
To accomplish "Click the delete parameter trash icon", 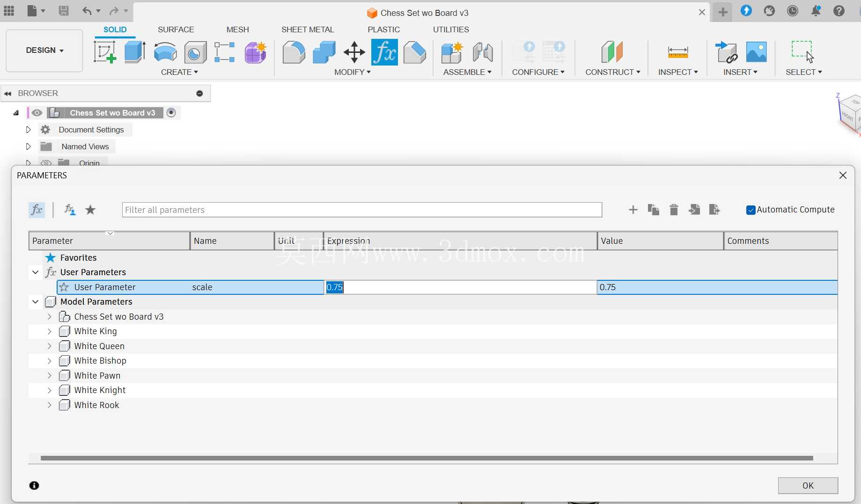I will 674,210.
